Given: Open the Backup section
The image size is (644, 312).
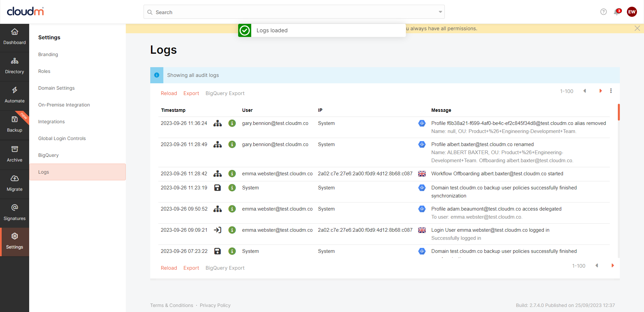Looking at the screenshot, I should click(14, 125).
